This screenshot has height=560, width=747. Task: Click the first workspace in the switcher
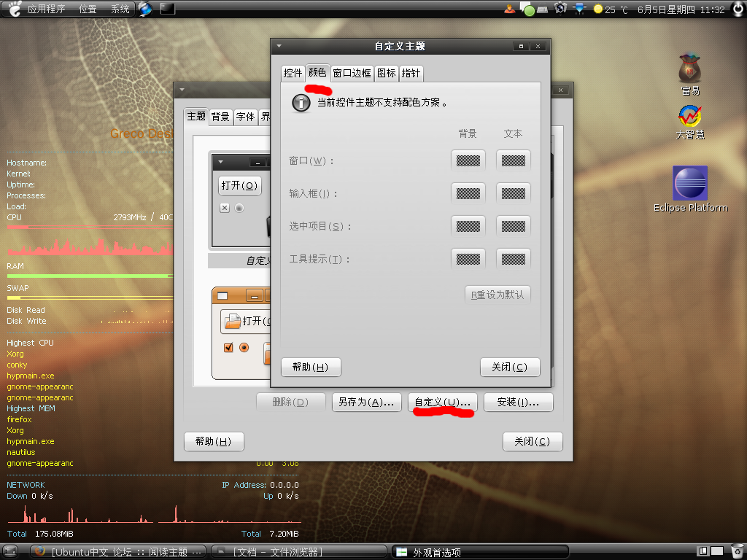click(x=703, y=551)
